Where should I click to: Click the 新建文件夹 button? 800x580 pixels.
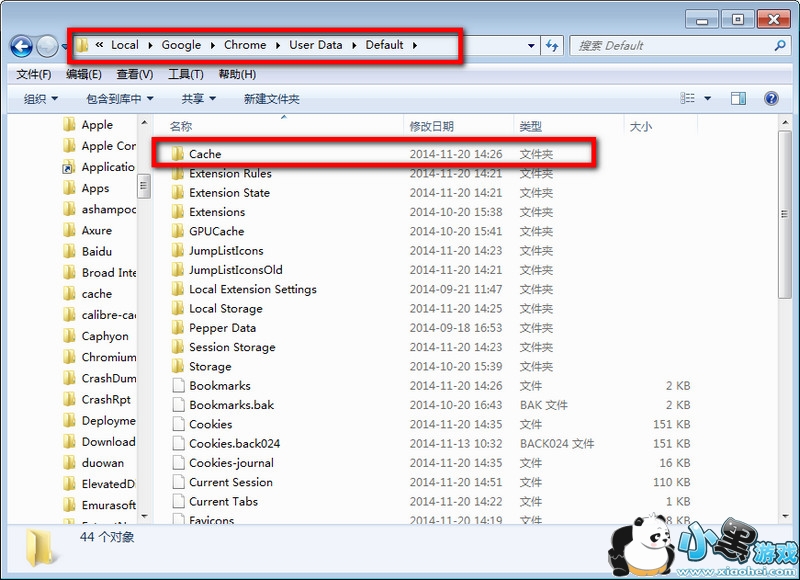pyautogui.click(x=271, y=98)
